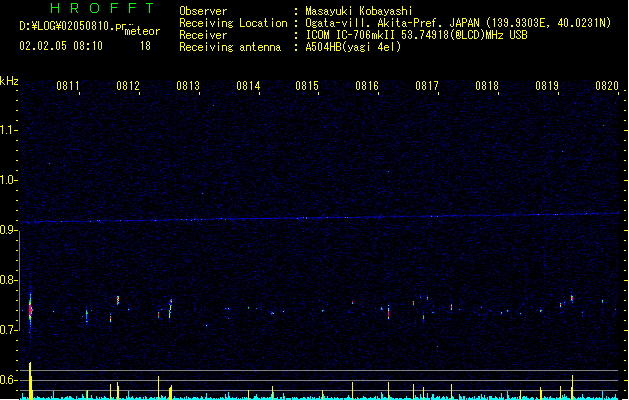Click the meteor count value 18
Viewport: 629px width, 400px height.
pyautogui.click(x=145, y=46)
